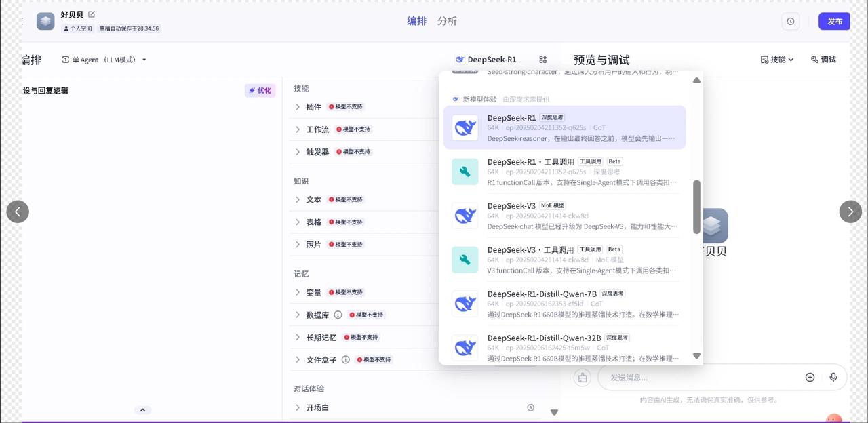Select the DeepSeek-R1・工具调用 model
868x423 pixels.
[x=564, y=172]
